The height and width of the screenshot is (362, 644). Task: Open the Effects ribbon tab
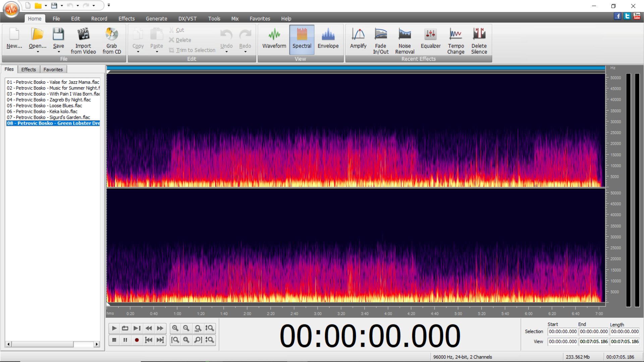(x=126, y=19)
